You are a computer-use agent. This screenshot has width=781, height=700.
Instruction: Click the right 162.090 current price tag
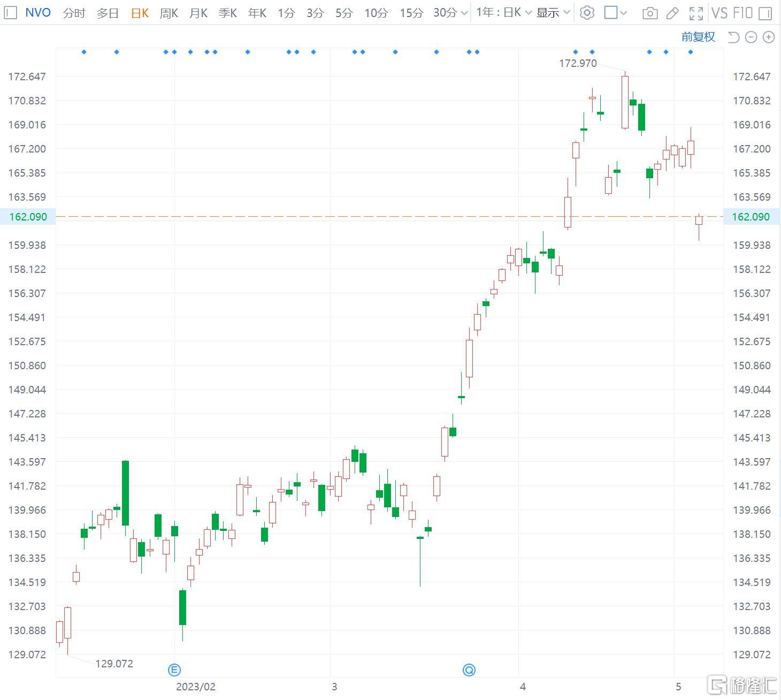(751, 217)
